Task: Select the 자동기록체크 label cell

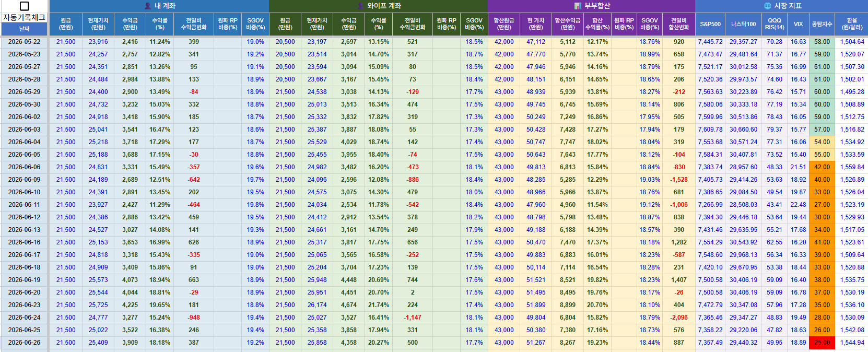Action: click(24, 18)
